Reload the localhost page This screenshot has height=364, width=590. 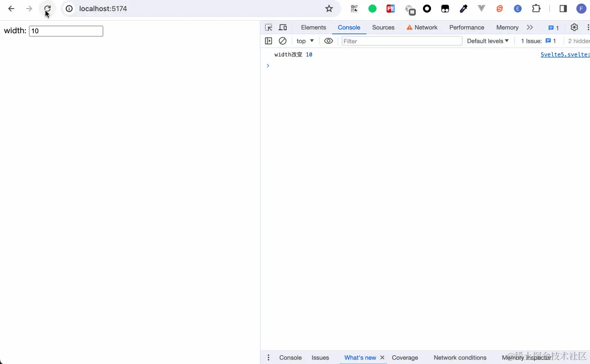pyautogui.click(x=47, y=9)
